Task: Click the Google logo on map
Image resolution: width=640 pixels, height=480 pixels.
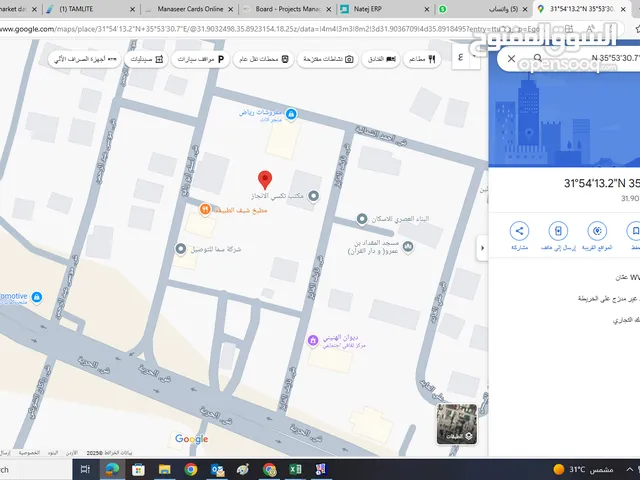Action: click(191, 439)
